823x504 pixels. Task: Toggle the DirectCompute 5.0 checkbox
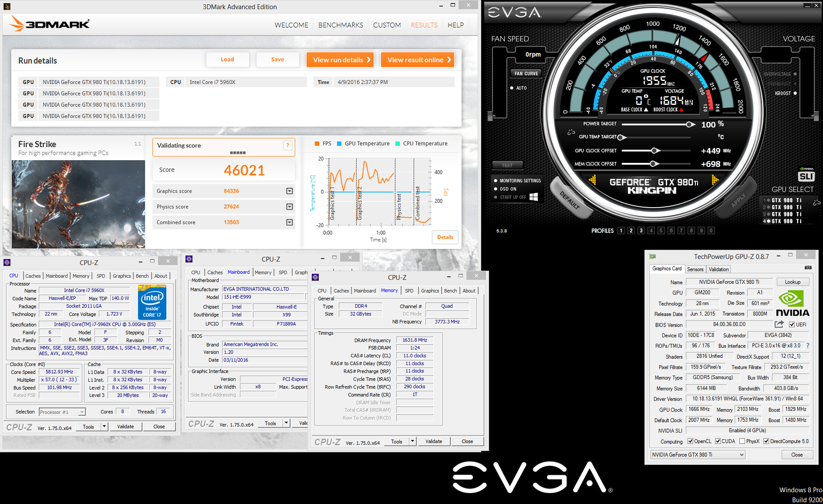(x=766, y=441)
